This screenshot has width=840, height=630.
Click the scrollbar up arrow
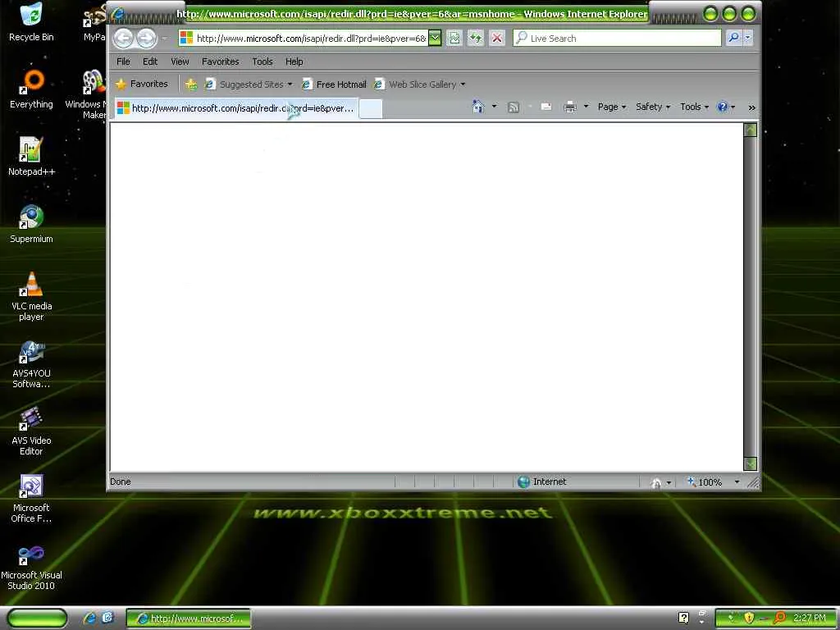(751, 130)
